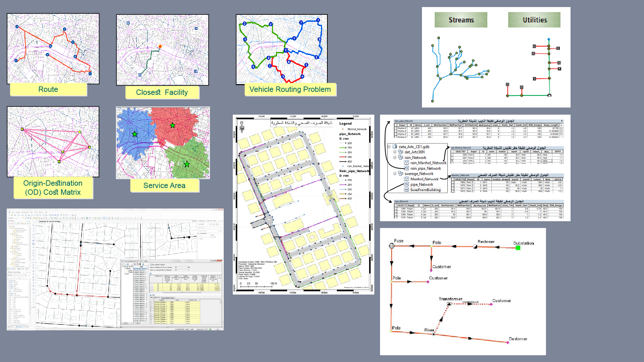Open the OD Cost Matrix map thumbnail

(53, 142)
